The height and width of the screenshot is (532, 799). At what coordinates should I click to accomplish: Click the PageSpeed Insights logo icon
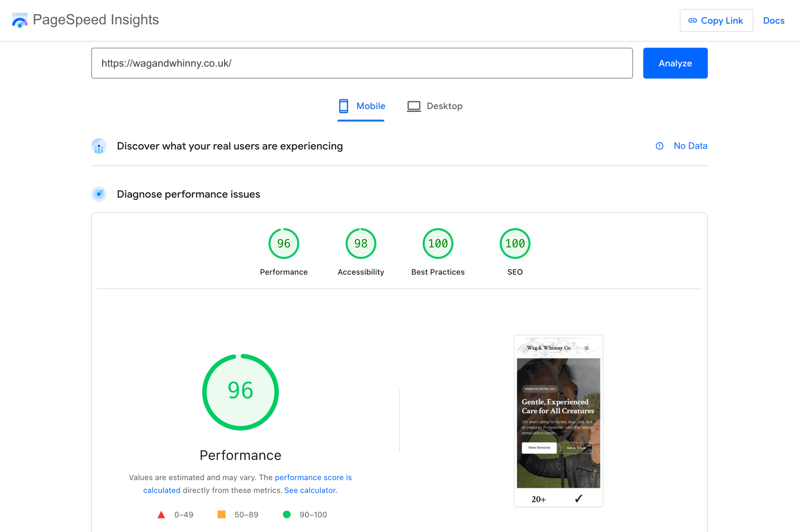(x=20, y=20)
